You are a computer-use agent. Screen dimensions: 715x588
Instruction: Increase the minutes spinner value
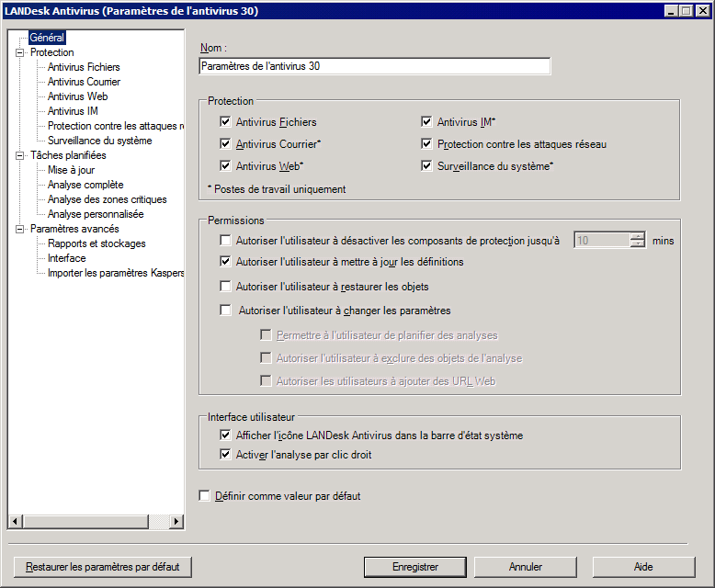638,236
